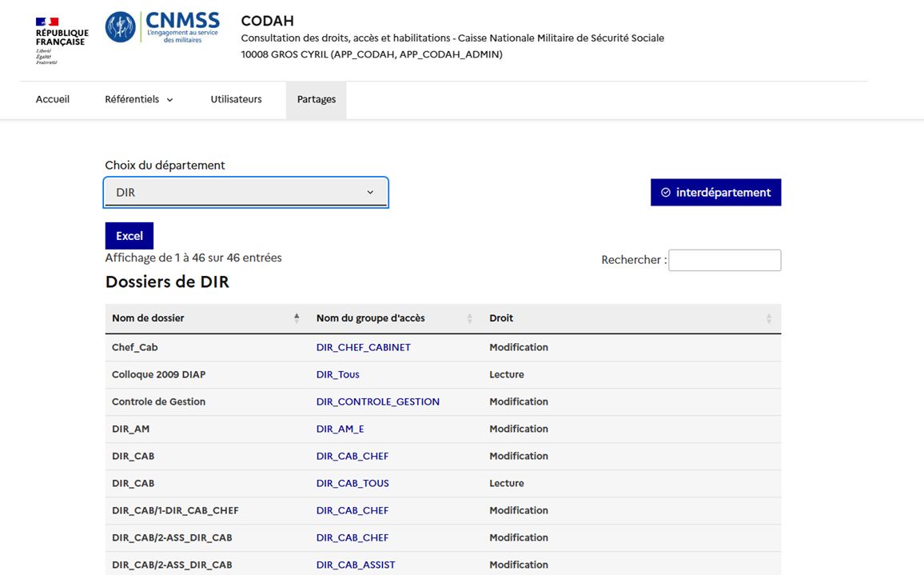The image size is (924, 575).
Task: Open DIR_CAB_ASSIST group link
Action: 356,565
